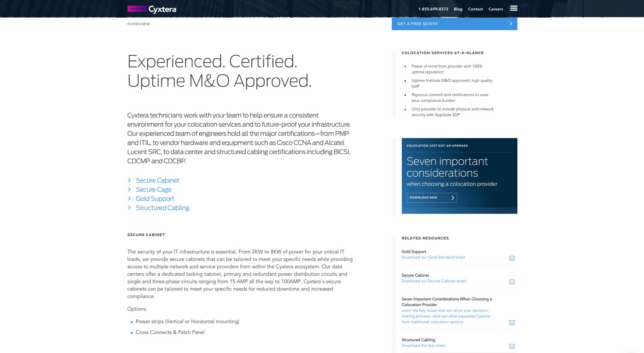Click the Download Now button
Viewport: 644px width, 353px height.
click(431, 198)
